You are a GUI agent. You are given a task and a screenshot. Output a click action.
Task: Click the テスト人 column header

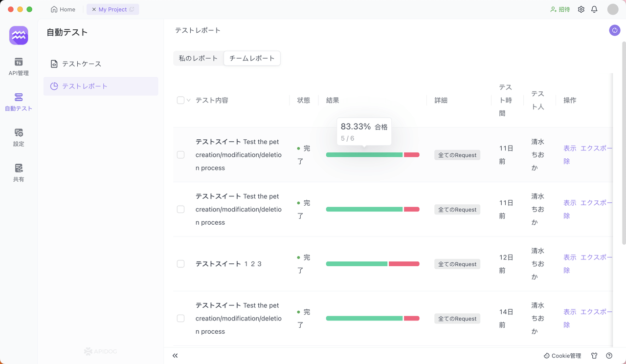537,100
